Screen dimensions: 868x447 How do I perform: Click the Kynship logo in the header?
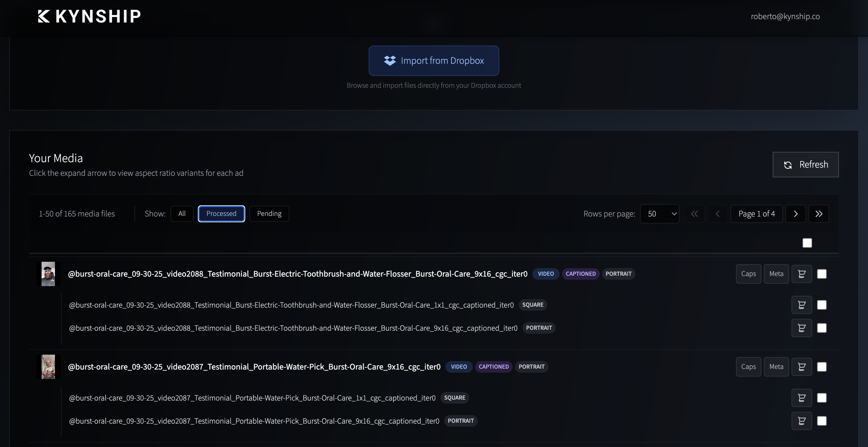click(x=89, y=16)
